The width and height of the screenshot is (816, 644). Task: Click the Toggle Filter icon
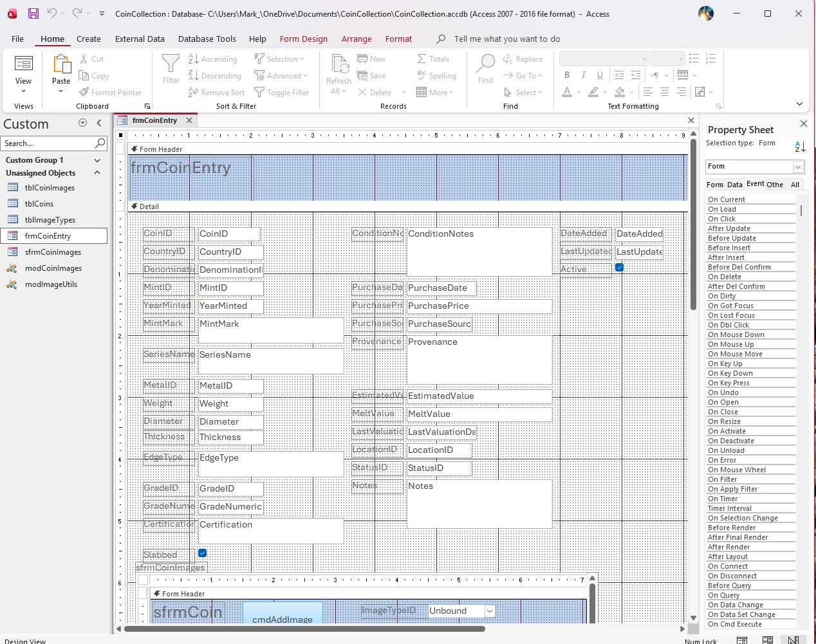[259, 92]
